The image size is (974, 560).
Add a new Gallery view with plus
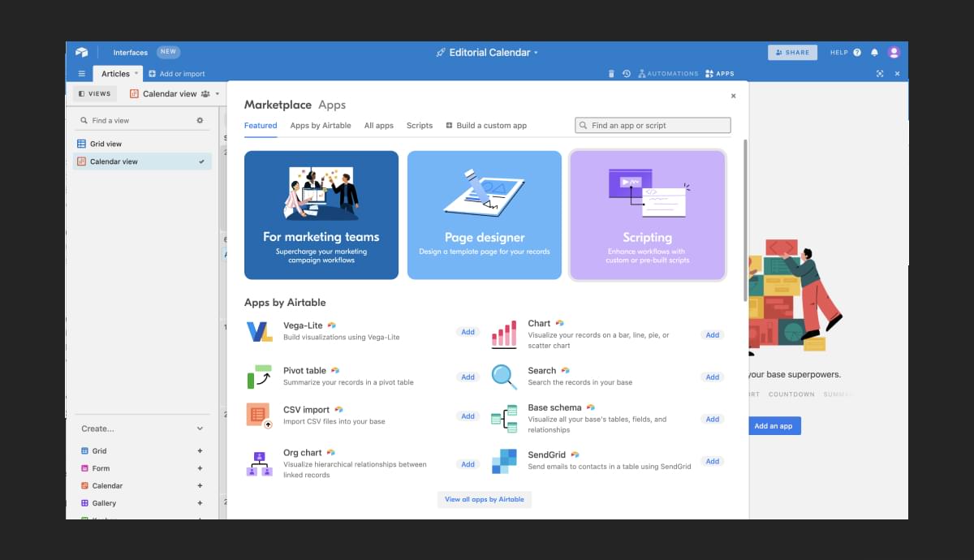coord(200,503)
